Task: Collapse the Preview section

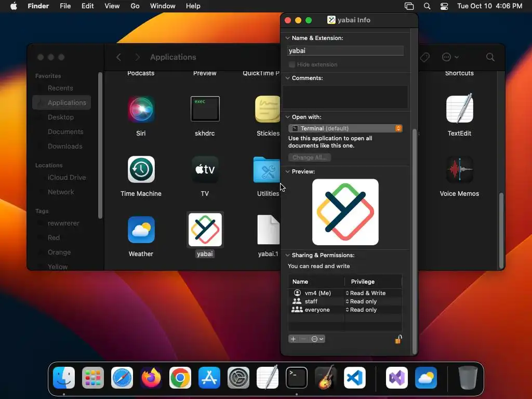Action: point(288,171)
